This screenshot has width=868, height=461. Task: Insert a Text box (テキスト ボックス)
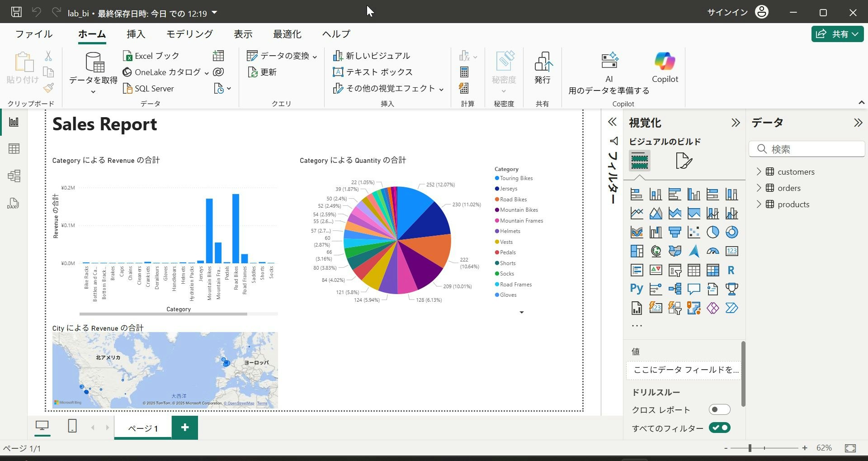click(373, 72)
